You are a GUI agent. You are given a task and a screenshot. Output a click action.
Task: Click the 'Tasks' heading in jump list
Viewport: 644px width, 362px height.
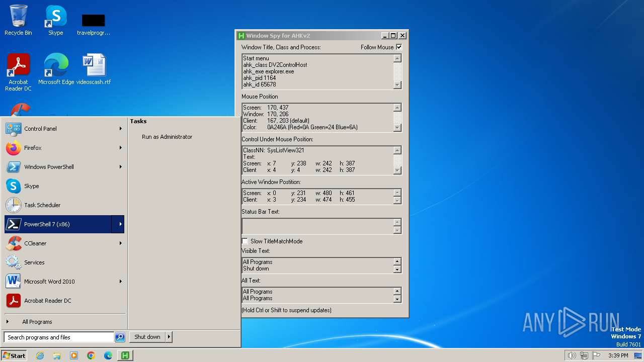(x=138, y=121)
